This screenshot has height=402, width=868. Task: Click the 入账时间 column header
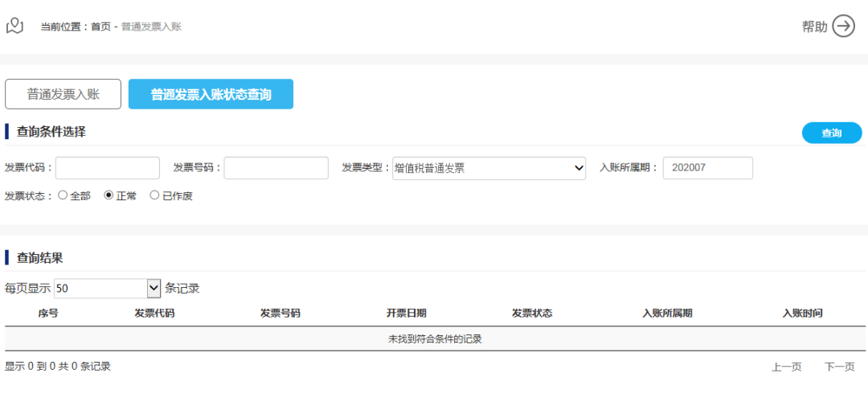[802, 314]
